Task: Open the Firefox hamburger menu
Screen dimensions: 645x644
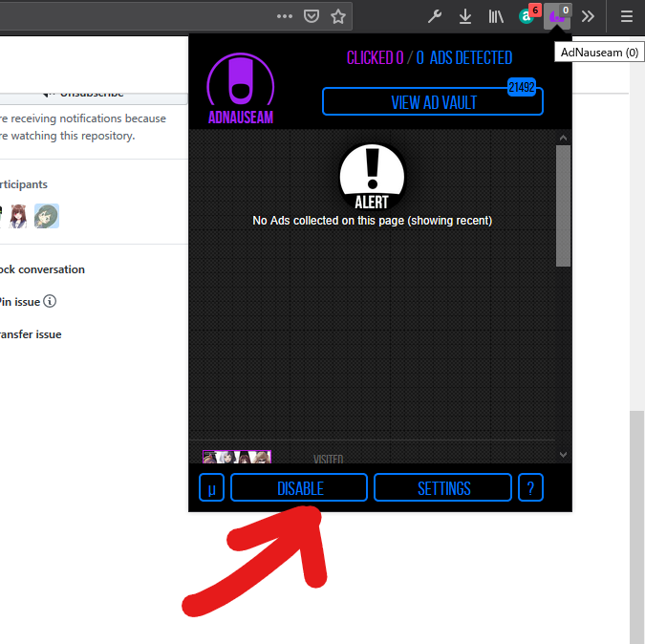Action: [627, 16]
